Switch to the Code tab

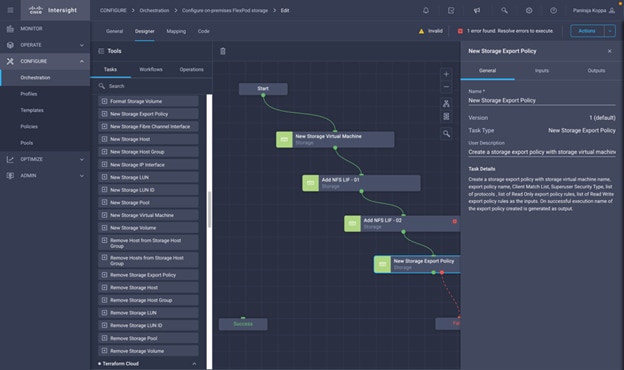tap(203, 31)
